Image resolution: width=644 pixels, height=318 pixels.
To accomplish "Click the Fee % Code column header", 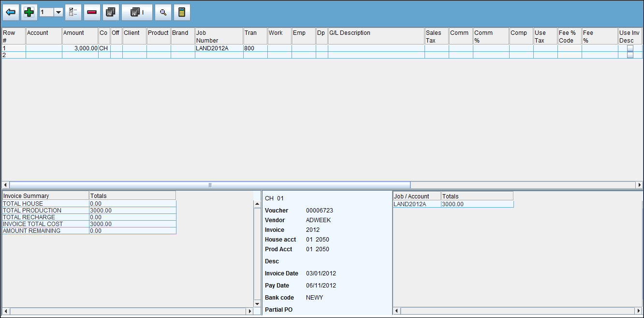I will click(x=570, y=36).
